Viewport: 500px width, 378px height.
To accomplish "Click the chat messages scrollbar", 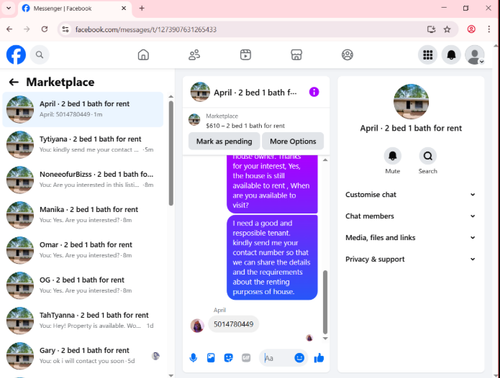I will pos(325,302).
